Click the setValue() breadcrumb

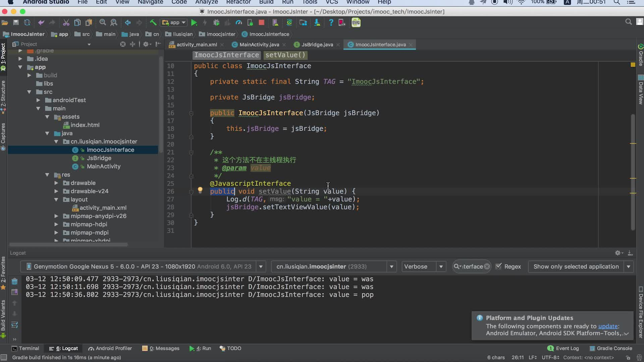[285, 55]
